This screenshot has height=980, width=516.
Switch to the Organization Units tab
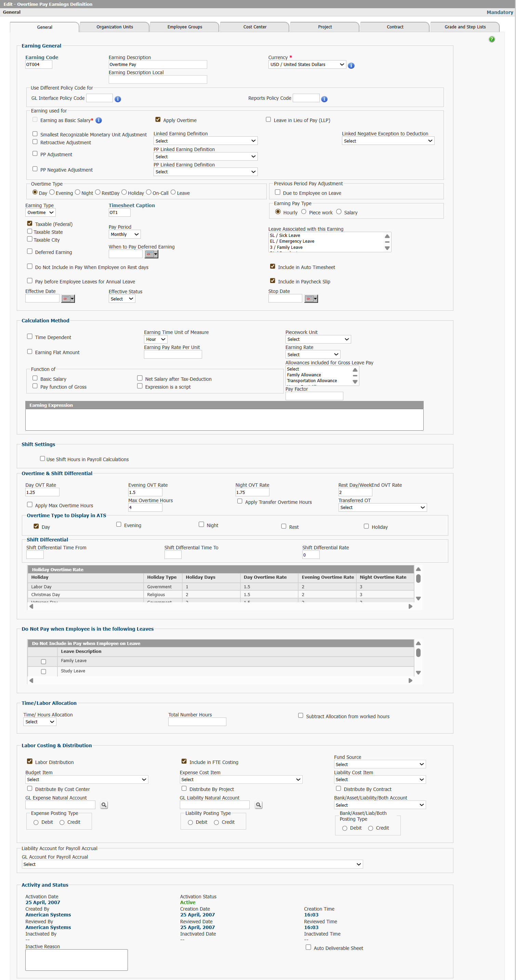tap(115, 27)
